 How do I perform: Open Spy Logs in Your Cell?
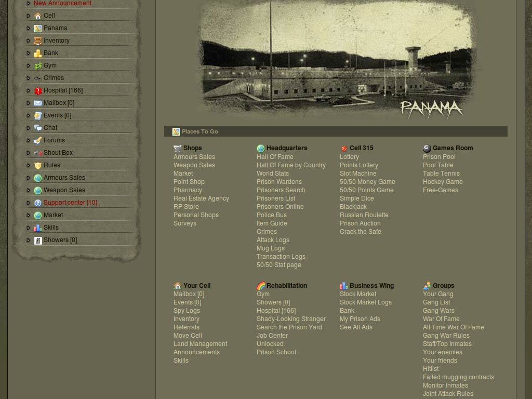(x=187, y=311)
